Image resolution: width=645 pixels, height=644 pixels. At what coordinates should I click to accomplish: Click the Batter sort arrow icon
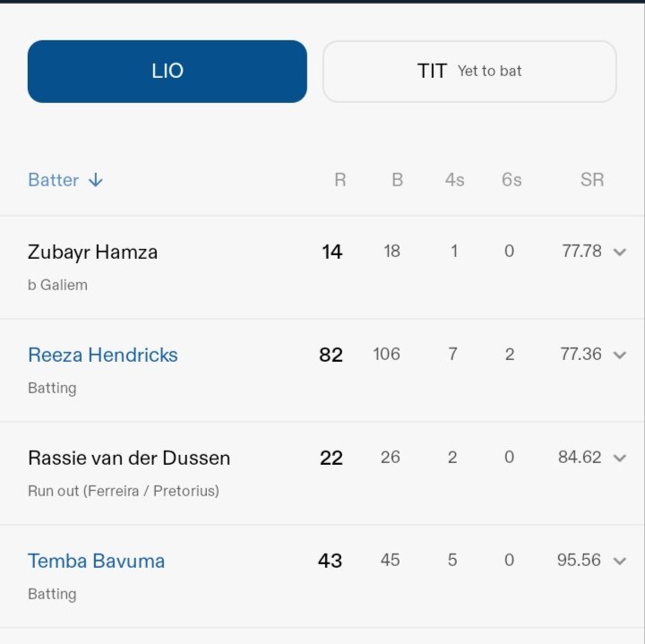(96, 180)
